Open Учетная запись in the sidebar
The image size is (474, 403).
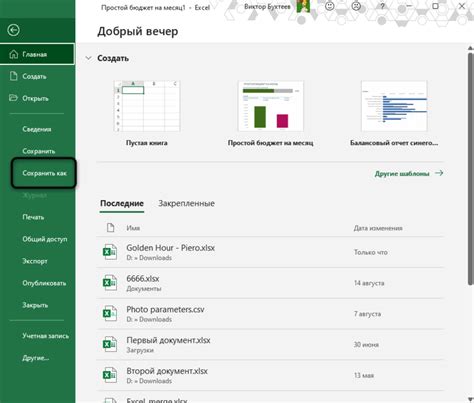click(x=46, y=336)
